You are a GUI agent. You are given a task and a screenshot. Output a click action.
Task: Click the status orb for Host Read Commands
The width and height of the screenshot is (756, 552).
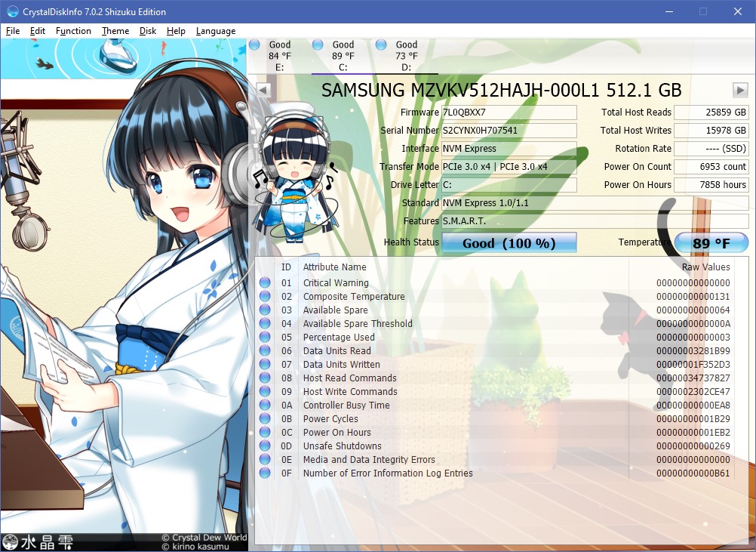tap(265, 378)
